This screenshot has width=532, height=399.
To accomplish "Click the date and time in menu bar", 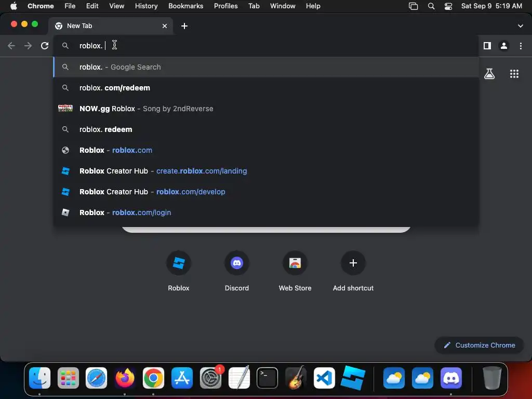I will pyautogui.click(x=491, y=6).
